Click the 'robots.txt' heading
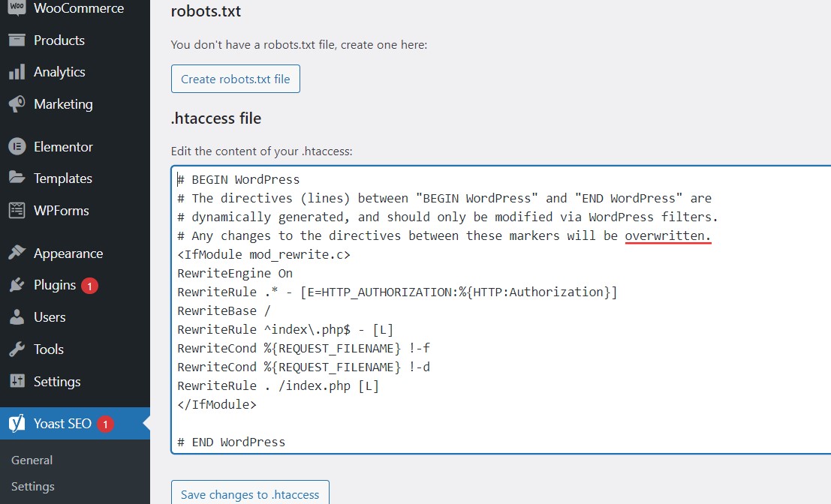 click(206, 11)
